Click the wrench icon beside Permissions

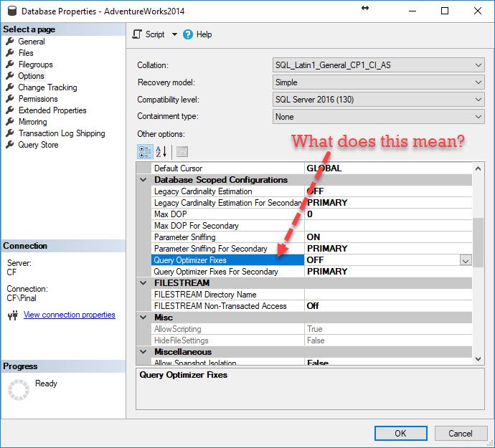[10, 99]
